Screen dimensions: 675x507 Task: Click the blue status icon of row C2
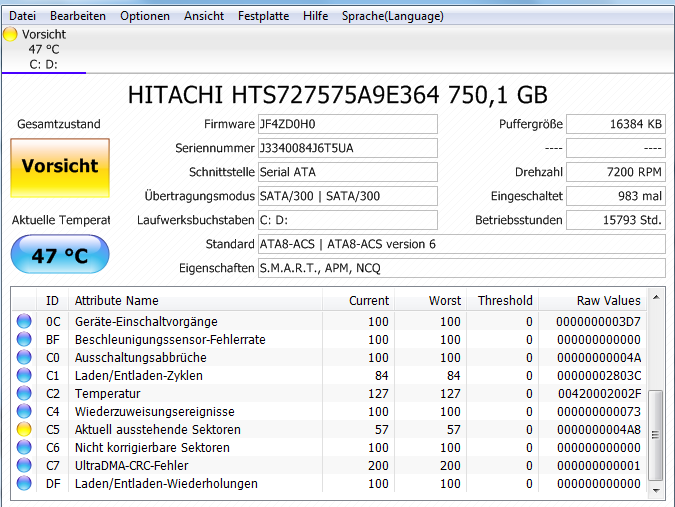(24, 393)
